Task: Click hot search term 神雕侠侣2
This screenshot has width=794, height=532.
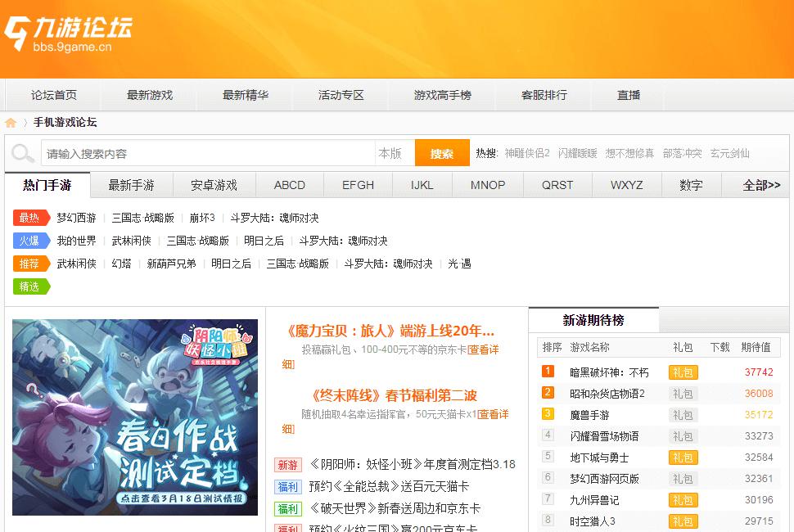Action: pos(527,153)
